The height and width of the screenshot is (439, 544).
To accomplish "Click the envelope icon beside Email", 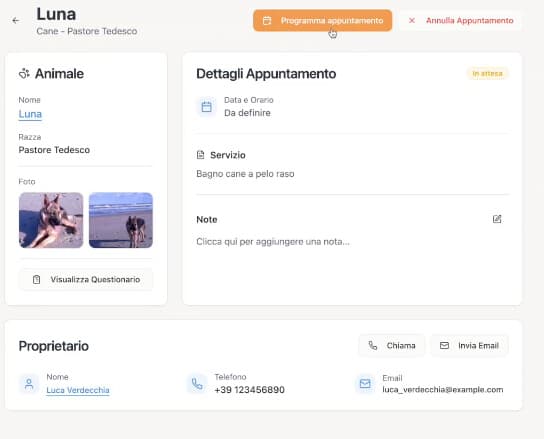I will coord(365,384).
